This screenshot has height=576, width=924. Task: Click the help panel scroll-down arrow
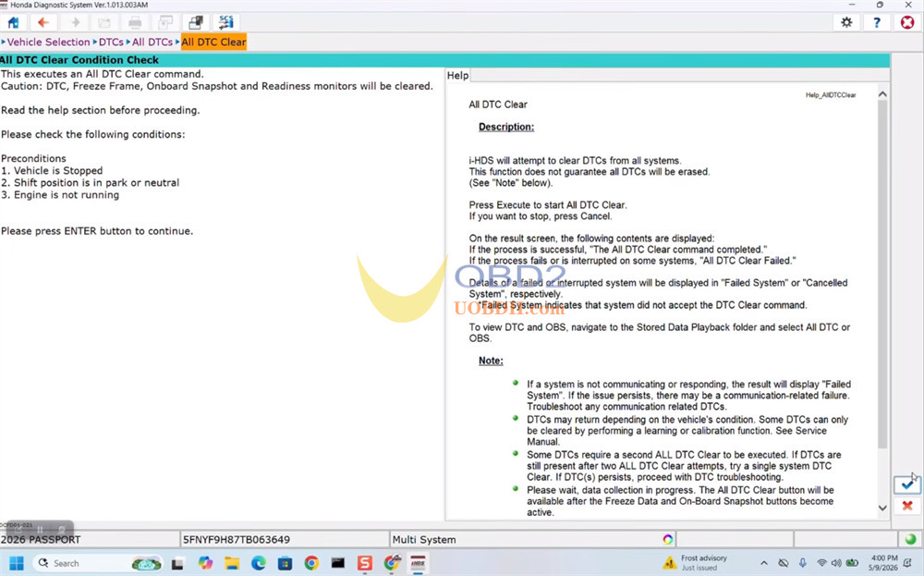pos(882,508)
